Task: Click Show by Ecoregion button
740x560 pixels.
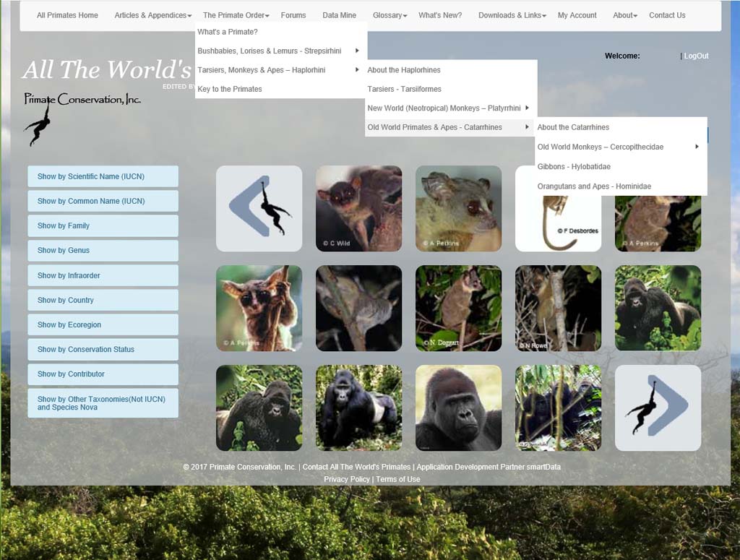Action: [x=103, y=324]
